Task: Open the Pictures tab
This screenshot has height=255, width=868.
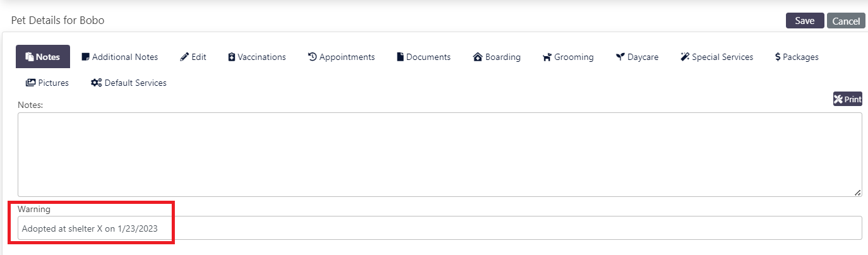Action: (47, 83)
